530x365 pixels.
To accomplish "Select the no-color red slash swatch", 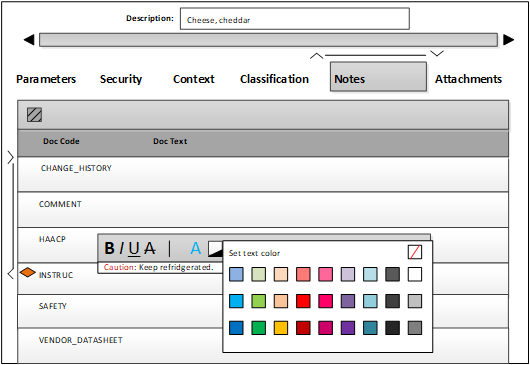I will pos(415,252).
